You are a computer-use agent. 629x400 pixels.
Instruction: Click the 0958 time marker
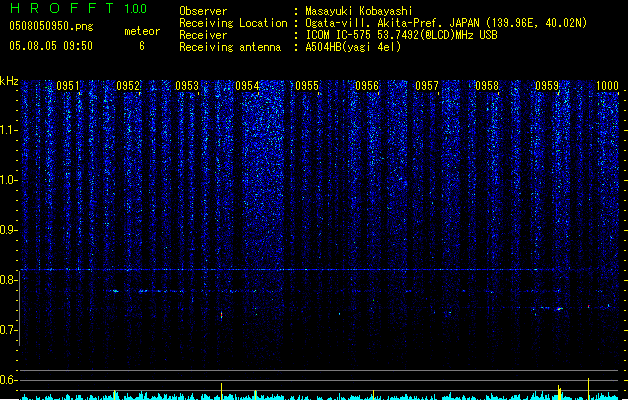pos(487,86)
